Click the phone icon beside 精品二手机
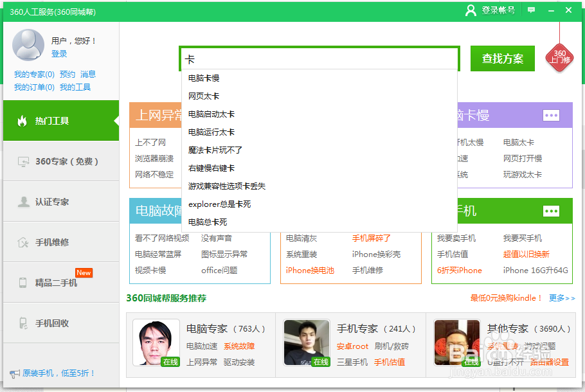The height and width of the screenshot is (392, 585). coord(22,283)
